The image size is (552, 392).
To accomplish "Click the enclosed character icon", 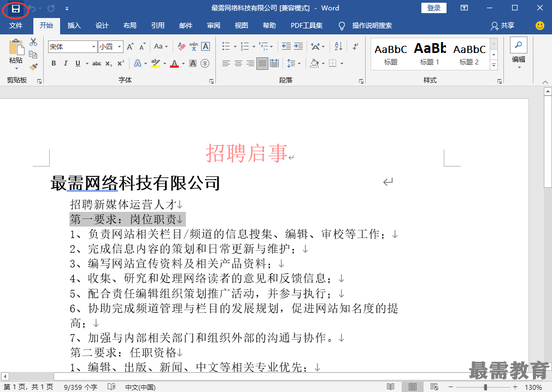I will [x=205, y=63].
